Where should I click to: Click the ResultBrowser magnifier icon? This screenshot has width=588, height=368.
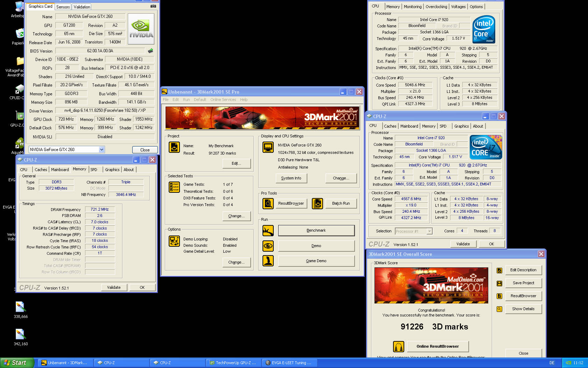point(268,203)
